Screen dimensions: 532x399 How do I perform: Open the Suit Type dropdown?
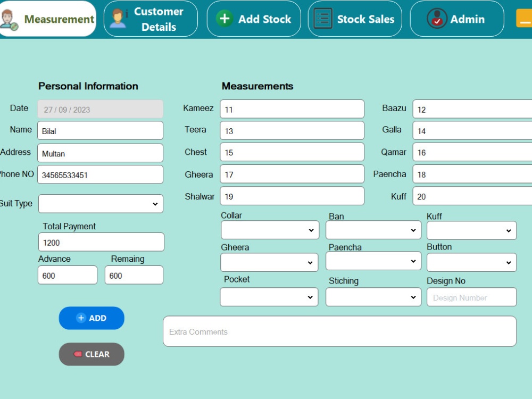pos(101,204)
